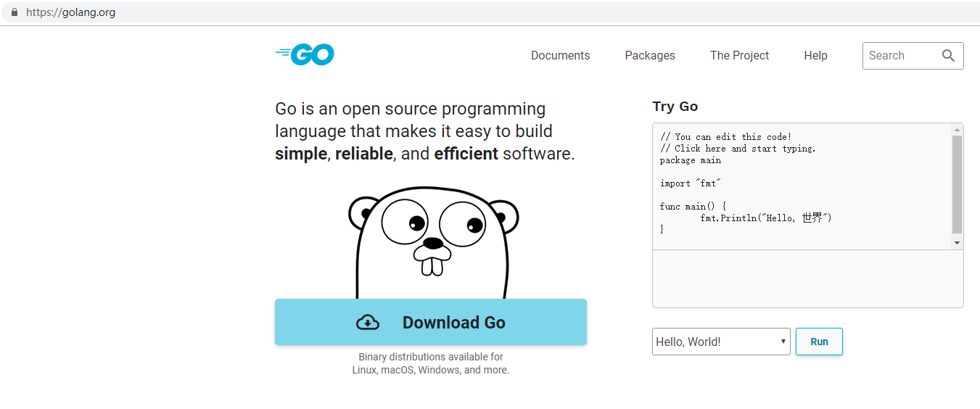Screen dimensions: 980x409
Task: Click the code editor's scroll down arrow
Action: pos(957,243)
